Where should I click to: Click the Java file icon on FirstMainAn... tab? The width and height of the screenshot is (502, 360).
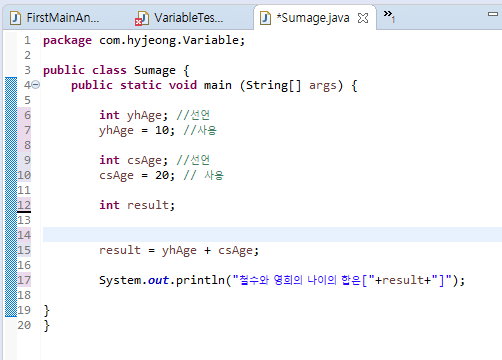point(15,18)
